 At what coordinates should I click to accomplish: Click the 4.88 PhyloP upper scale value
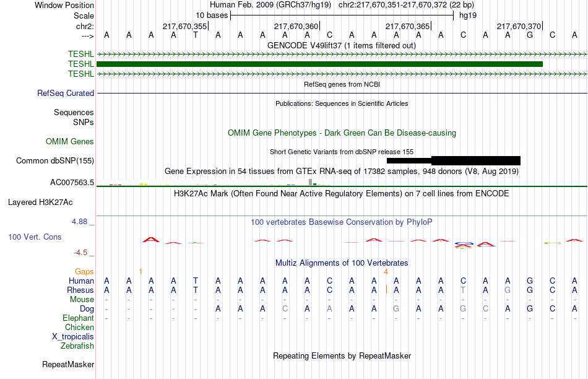tap(79, 222)
